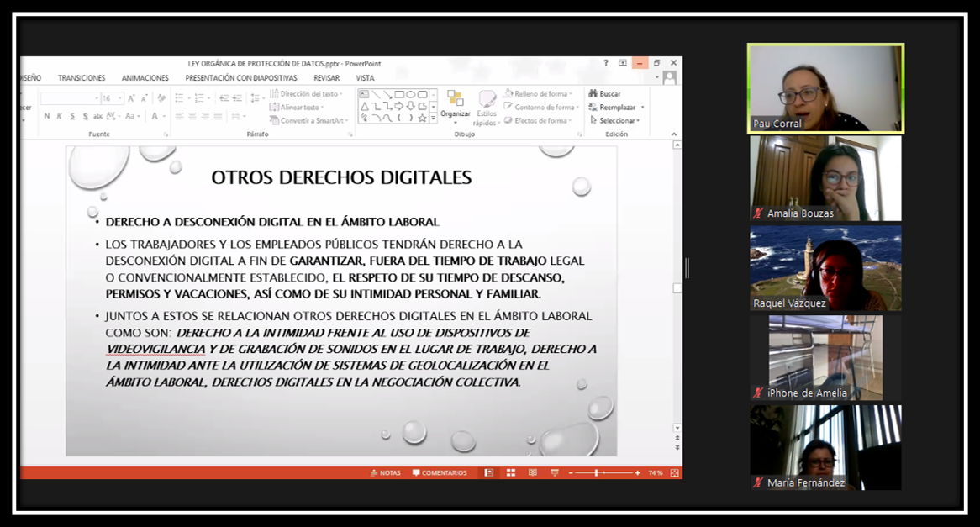The image size is (980, 527).
Task: Expand the shapes gallery More arrow
Action: point(434,119)
